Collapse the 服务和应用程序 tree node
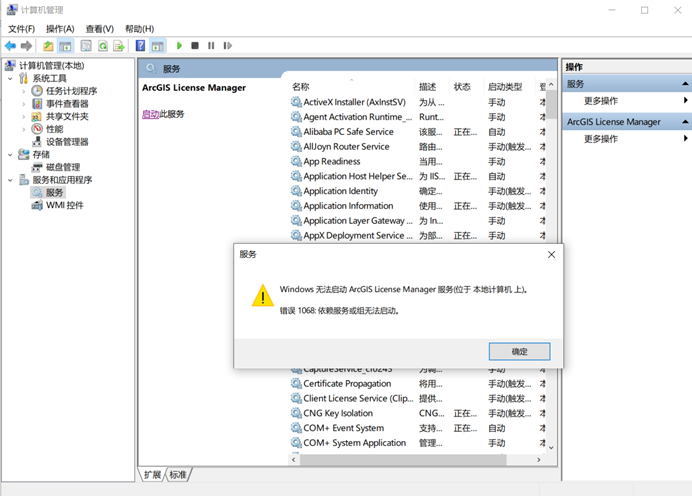The height and width of the screenshot is (496, 692). (11, 180)
